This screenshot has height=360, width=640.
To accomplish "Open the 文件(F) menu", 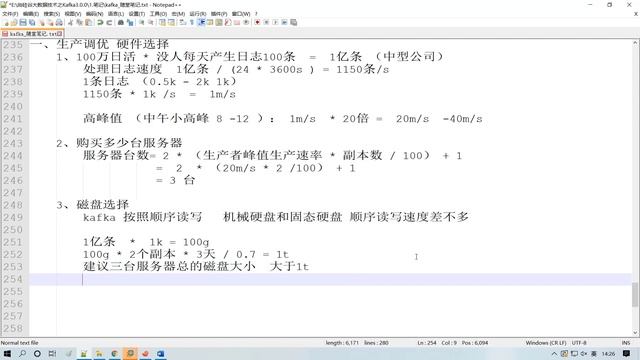I will (10, 14).
